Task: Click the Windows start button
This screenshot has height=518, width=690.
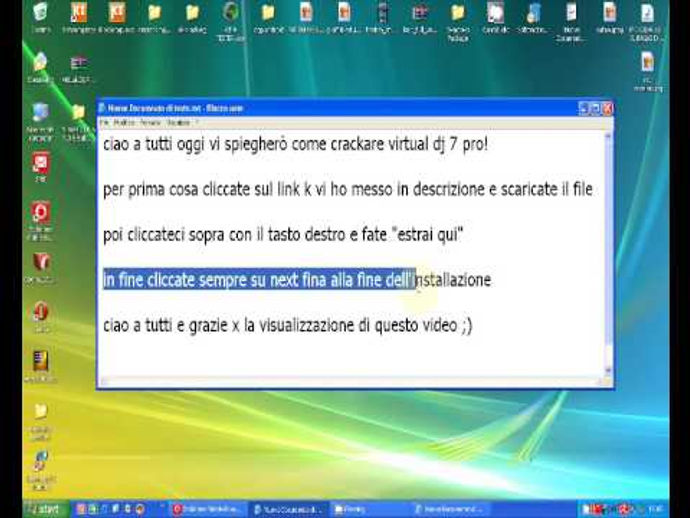Action: (46, 509)
